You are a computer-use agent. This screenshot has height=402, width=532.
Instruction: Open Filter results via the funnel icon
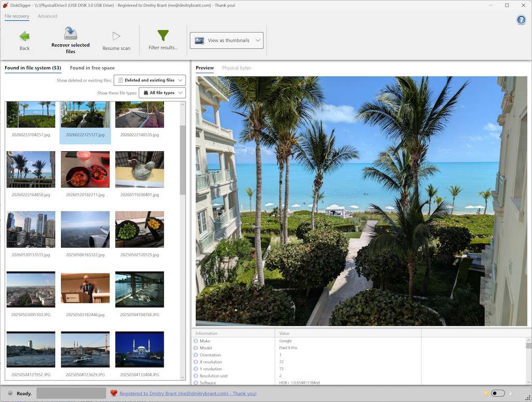coord(163,35)
